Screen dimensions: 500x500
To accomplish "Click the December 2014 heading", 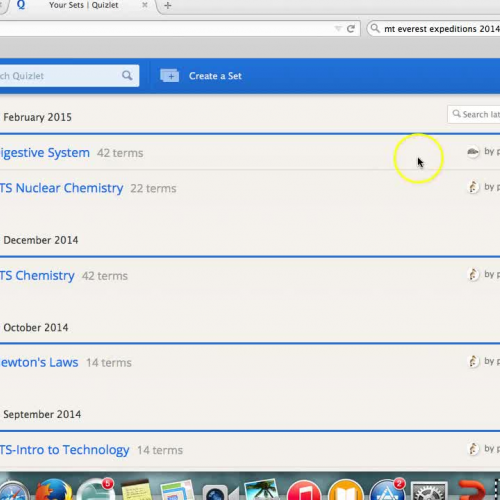I will (41, 240).
